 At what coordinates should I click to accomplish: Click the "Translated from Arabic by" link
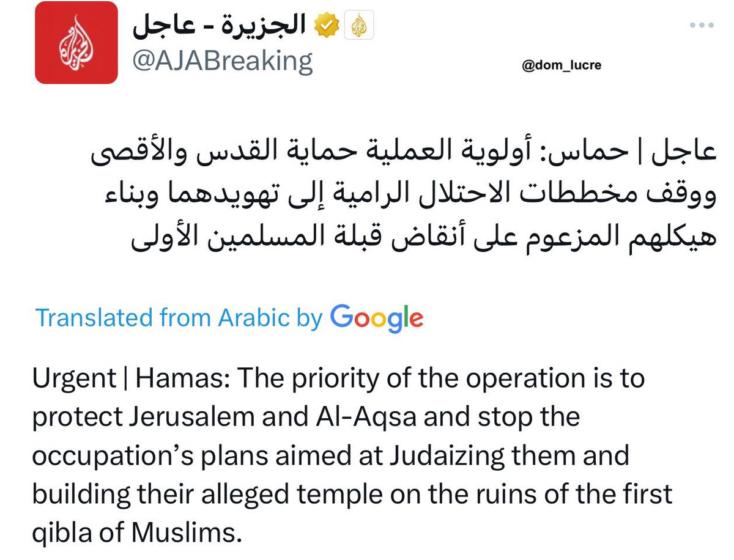pos(179,318)
